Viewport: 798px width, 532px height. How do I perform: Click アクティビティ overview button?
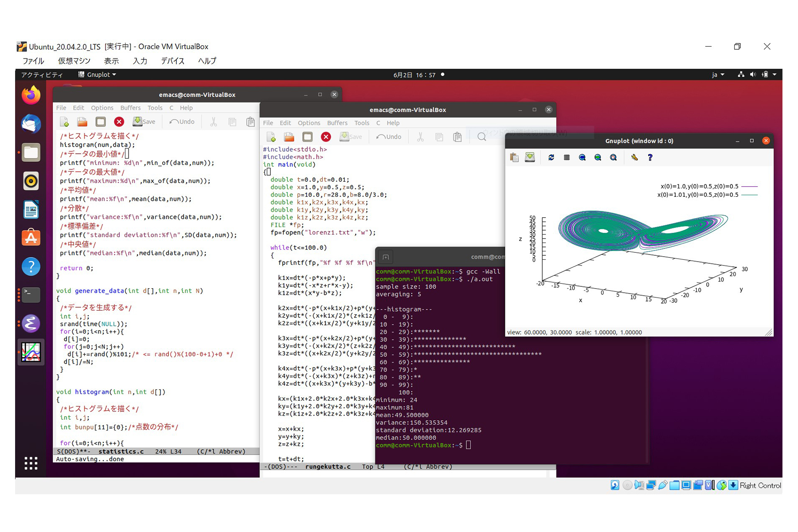(x=42, y=74)
